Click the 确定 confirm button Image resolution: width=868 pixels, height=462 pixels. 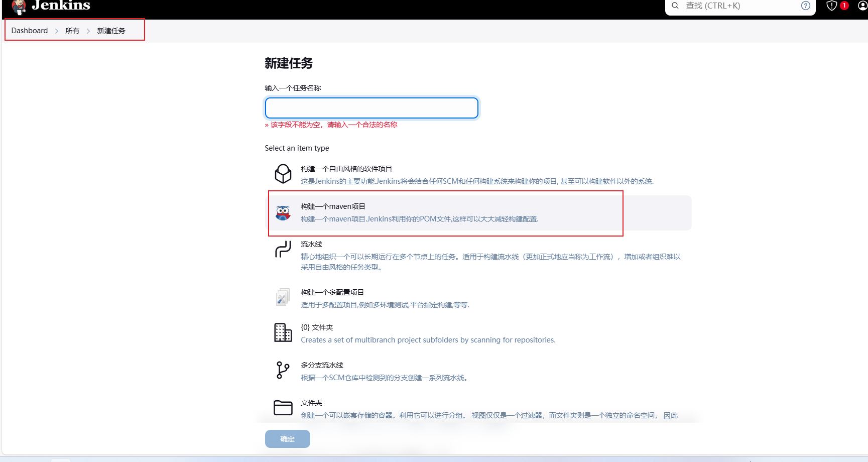pos(288,439)
